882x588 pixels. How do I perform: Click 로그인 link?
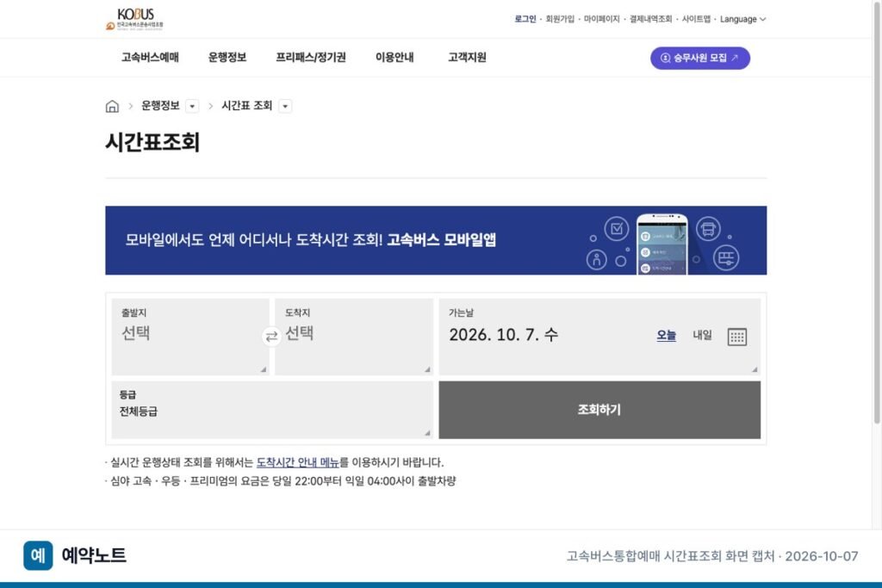click(x=525, y=19)
